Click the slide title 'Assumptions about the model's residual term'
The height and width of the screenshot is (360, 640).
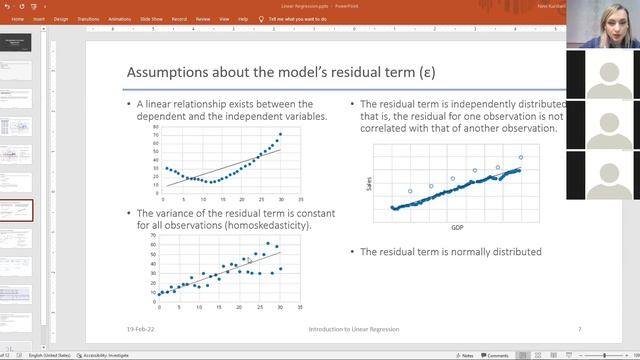click(281, 72)
